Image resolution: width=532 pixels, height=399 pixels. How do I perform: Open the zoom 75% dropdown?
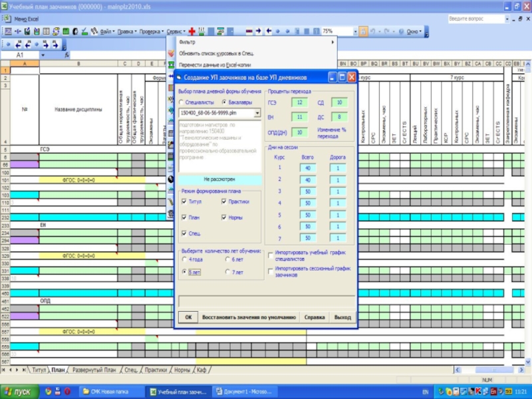(354, 31)
